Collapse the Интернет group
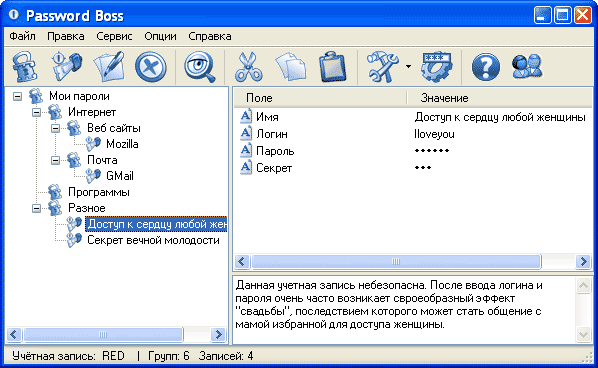This screenshot has height=368, width=598. 36,112
